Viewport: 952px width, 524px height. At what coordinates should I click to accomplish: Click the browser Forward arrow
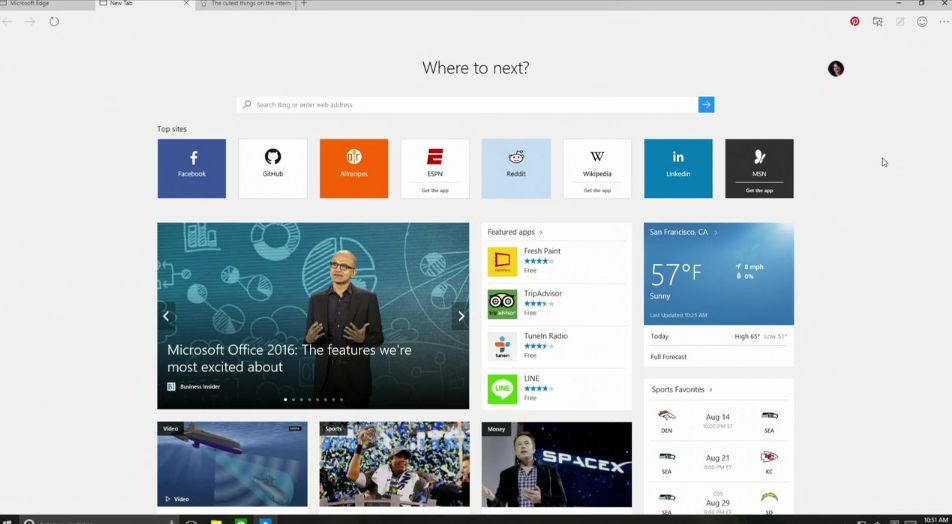[30, 22]
